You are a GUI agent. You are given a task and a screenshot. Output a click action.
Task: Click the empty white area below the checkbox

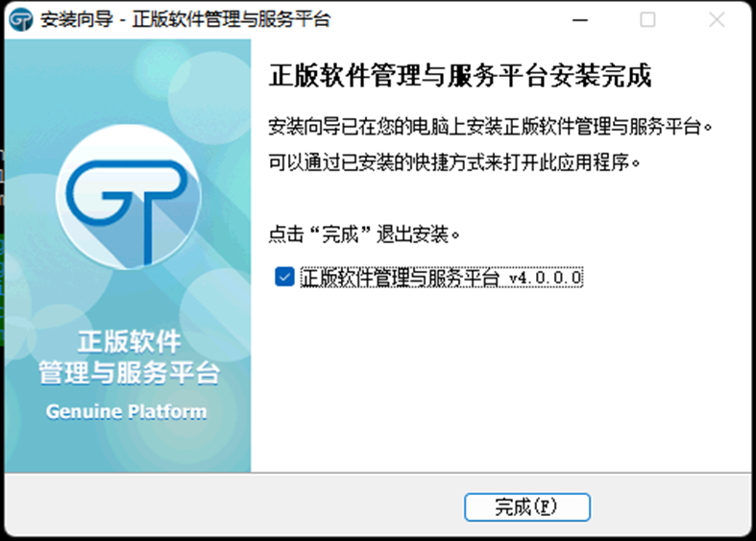coord(500,384)
